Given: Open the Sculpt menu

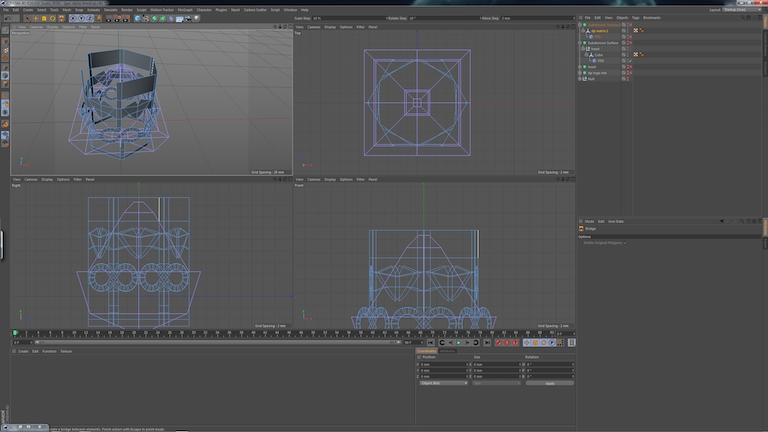Looking at the screenshot, I should [x=141, y=10].
